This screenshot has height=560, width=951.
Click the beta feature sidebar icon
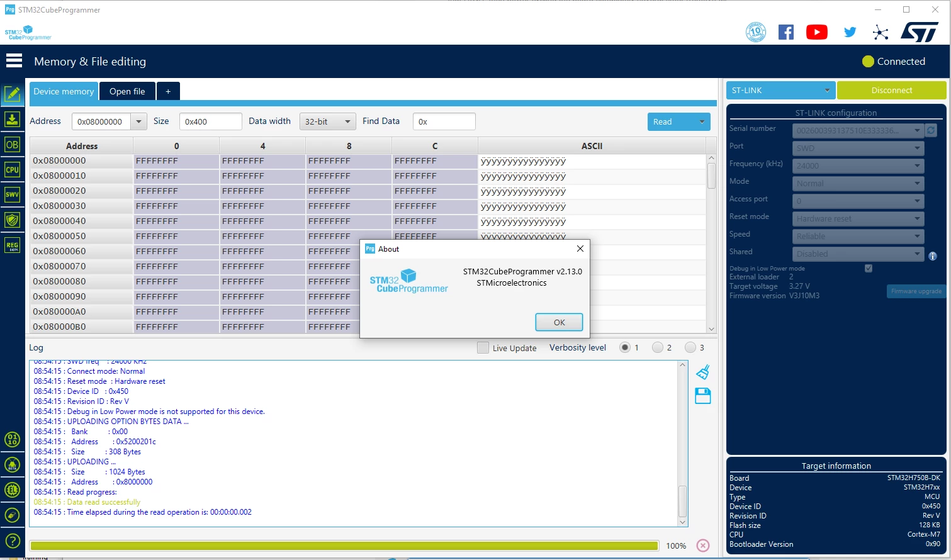pyautogui.click(x=12, y=465)
